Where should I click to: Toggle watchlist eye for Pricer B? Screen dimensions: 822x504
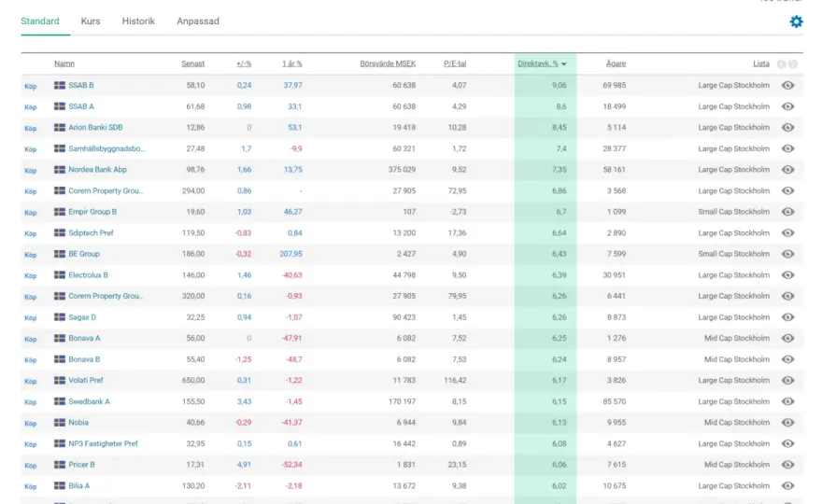pyautogui.click(x=787, y=465)
